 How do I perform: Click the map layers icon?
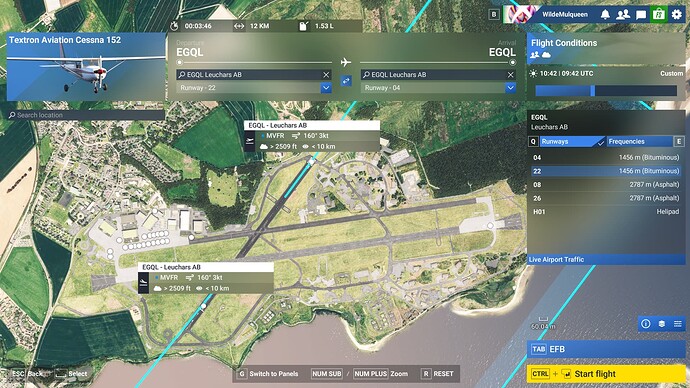(661, 324)
